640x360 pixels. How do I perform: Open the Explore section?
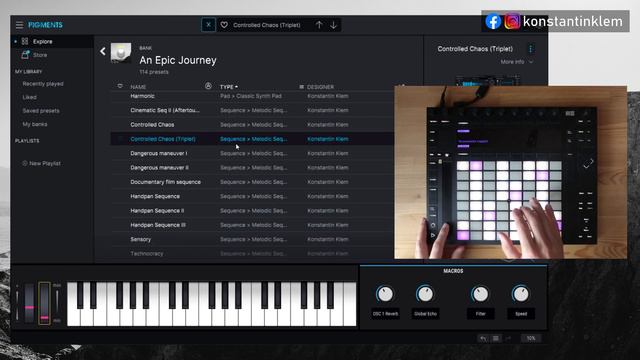42,42
